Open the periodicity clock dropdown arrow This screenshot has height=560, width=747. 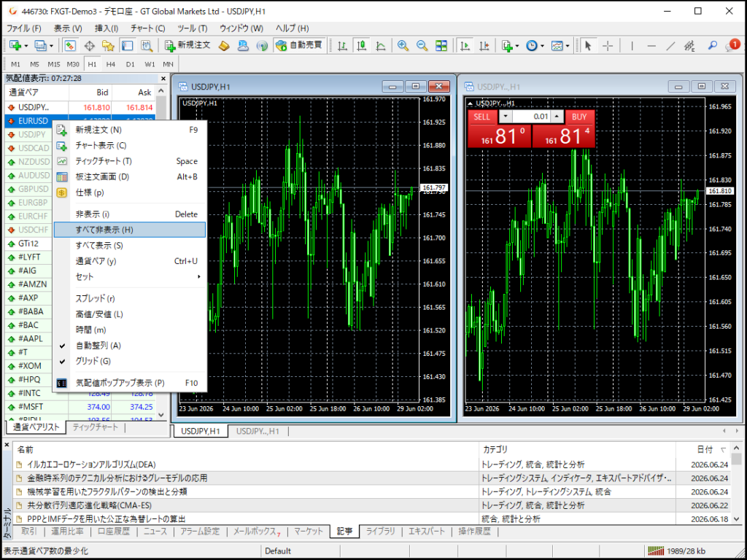[x=542, y=46]
